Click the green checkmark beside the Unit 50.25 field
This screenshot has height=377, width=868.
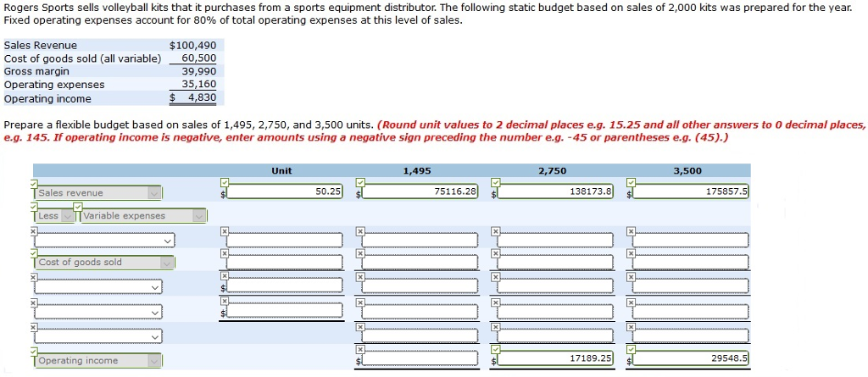click(x=224, y=182)
